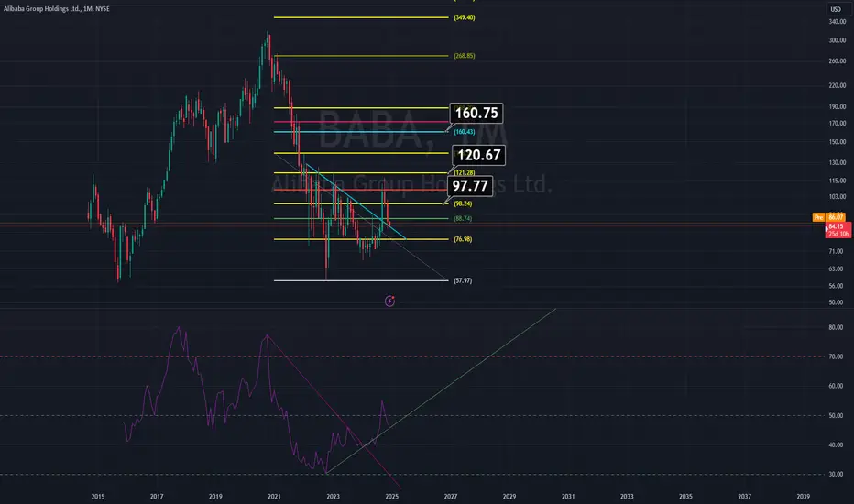Click 2029 on the time axis

[509, 497]
